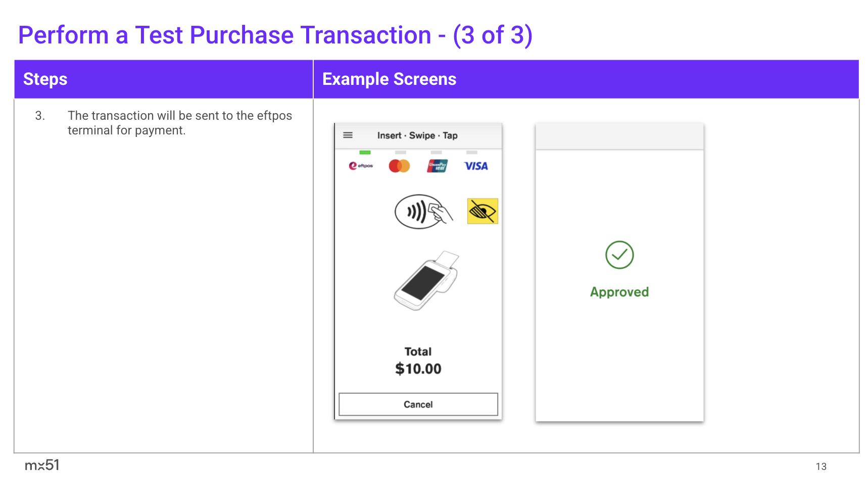Click the green indicator light above eftpos
The height and width of the screenshot is (477, 868).
pos(365,152)
